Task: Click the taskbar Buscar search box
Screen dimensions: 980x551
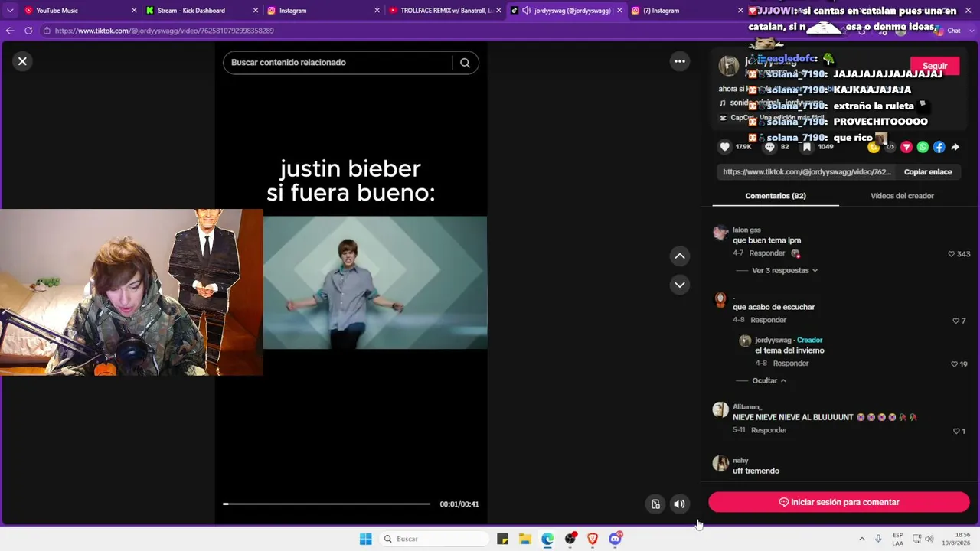Action: [x=435, y=539]
